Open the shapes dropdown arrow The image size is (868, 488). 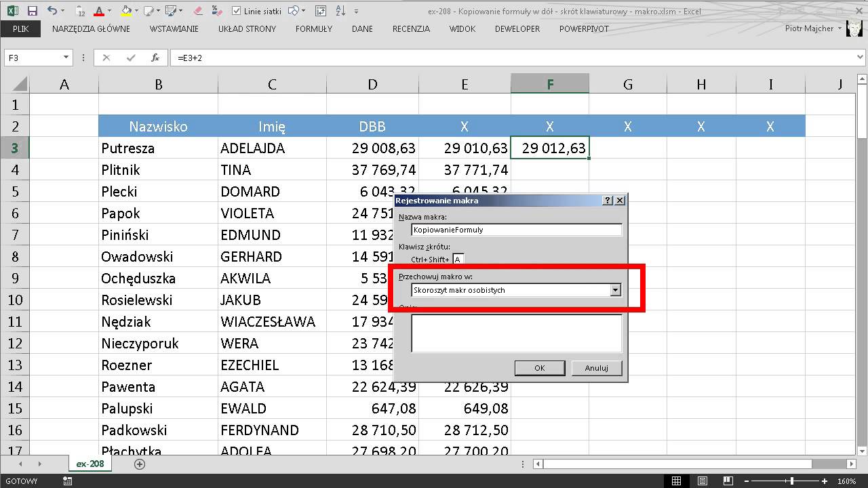point(303,11)
